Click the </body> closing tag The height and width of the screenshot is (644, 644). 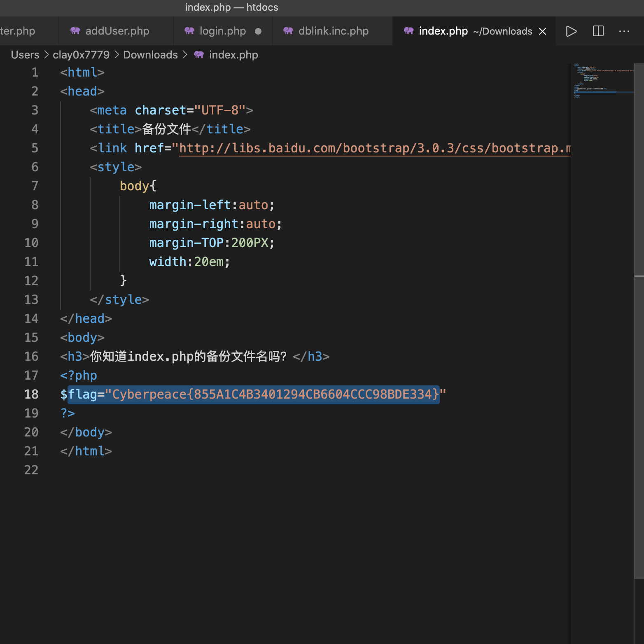86,432
